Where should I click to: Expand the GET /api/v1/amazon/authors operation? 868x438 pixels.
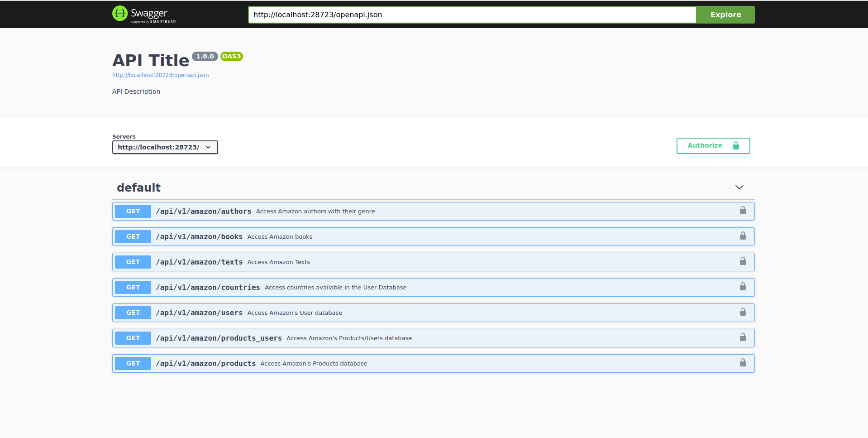click(203, 212)
